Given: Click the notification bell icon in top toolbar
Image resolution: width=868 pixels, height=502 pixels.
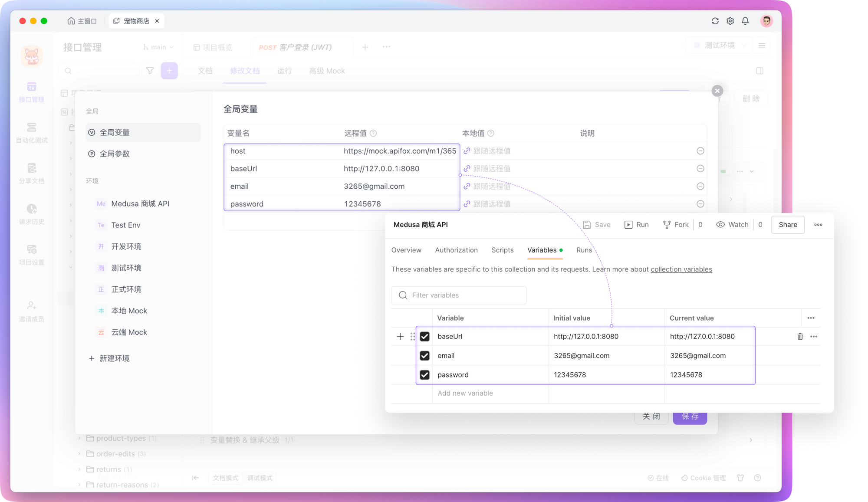Looking at the screenshot, I should point(746,20).
